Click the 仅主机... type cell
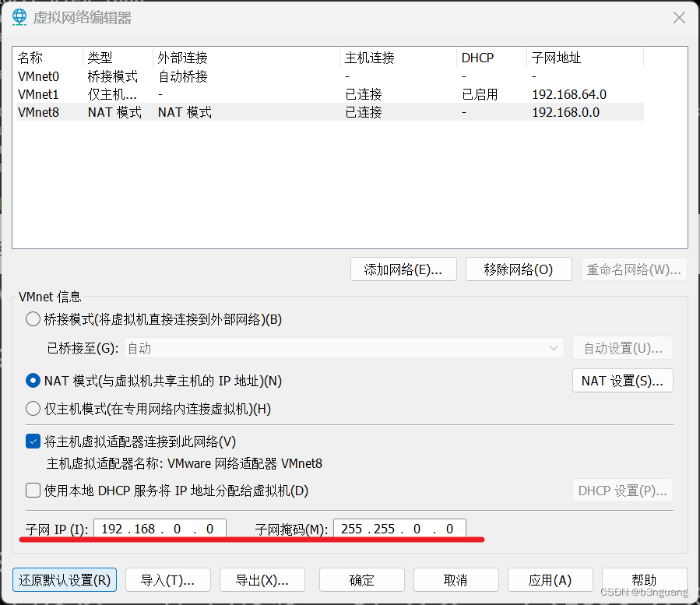Screen dimensions: 700x605 coord(112,94)
